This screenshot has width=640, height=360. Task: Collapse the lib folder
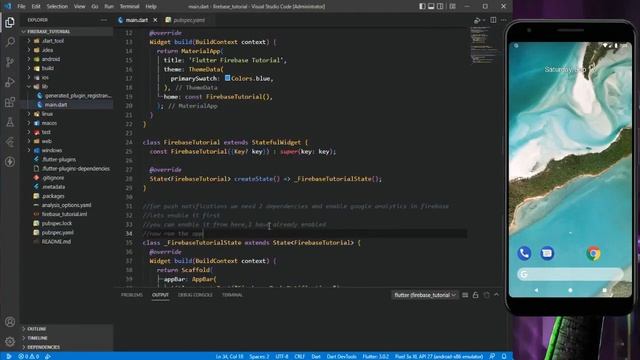pos(45,87)
